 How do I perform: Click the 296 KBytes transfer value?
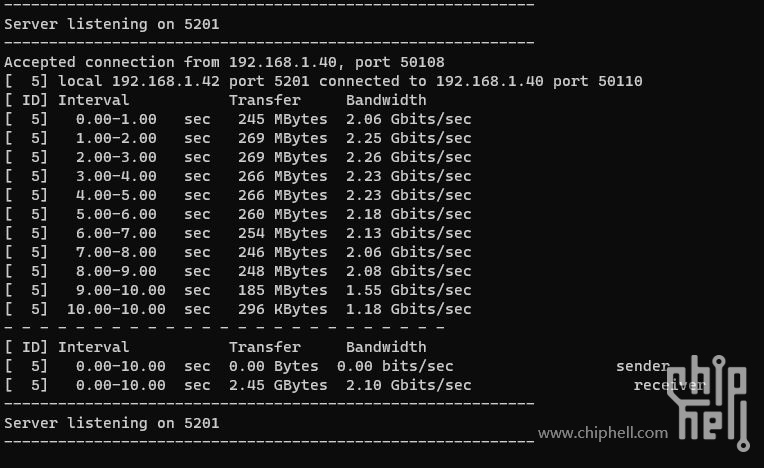coord(283,309)
